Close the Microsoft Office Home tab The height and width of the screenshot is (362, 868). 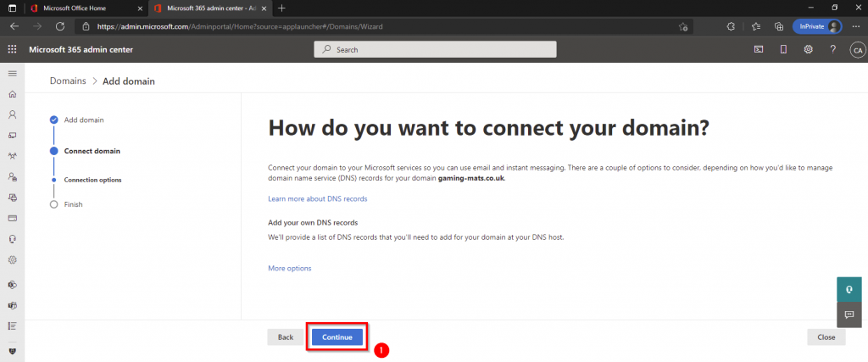139,8
